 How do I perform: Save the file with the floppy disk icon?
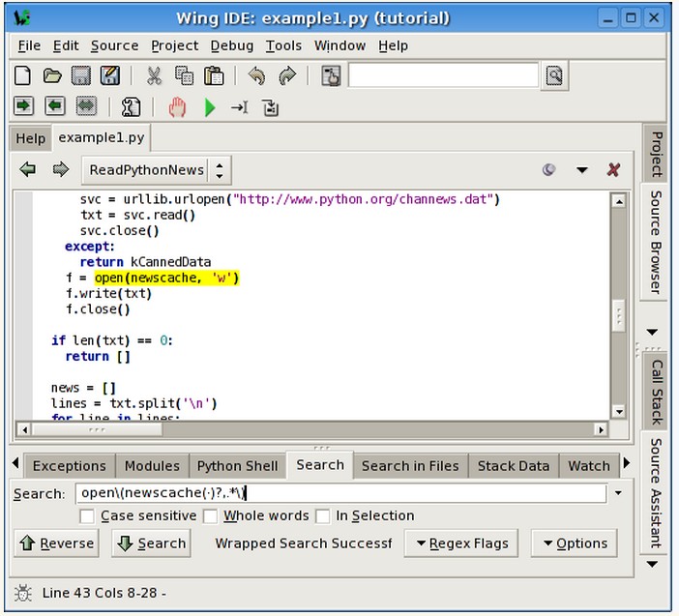[x=81, y=75]
